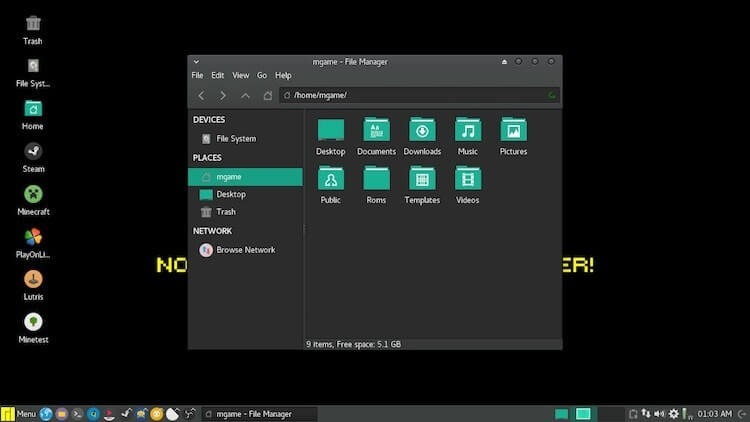The height and width of the screenshot is (422, 750).
Task: Open the Menu button on the taskbar
Action: (x=19, y=414)
